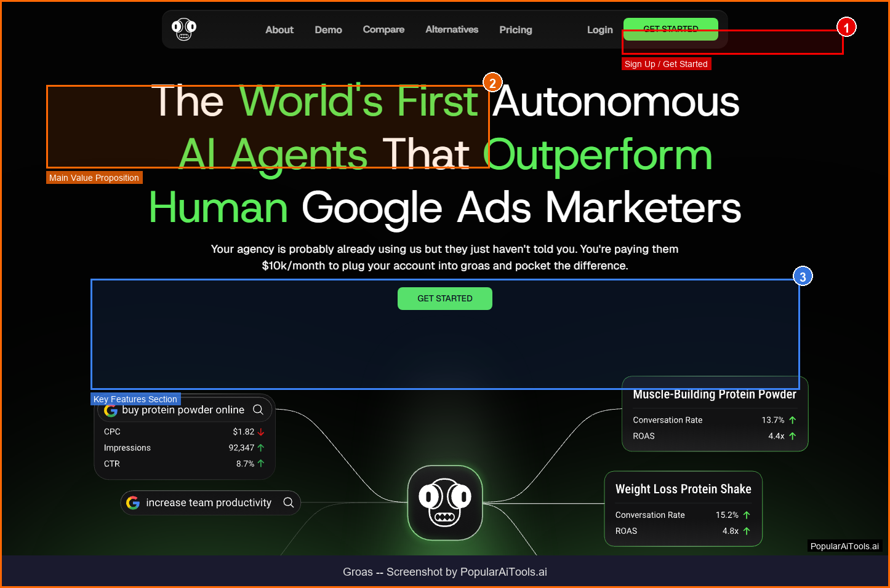This screenshot has width=890, height=588.
Task: Click the up arrow next to 4.4x ROAS
Action: tap(793, 436)
